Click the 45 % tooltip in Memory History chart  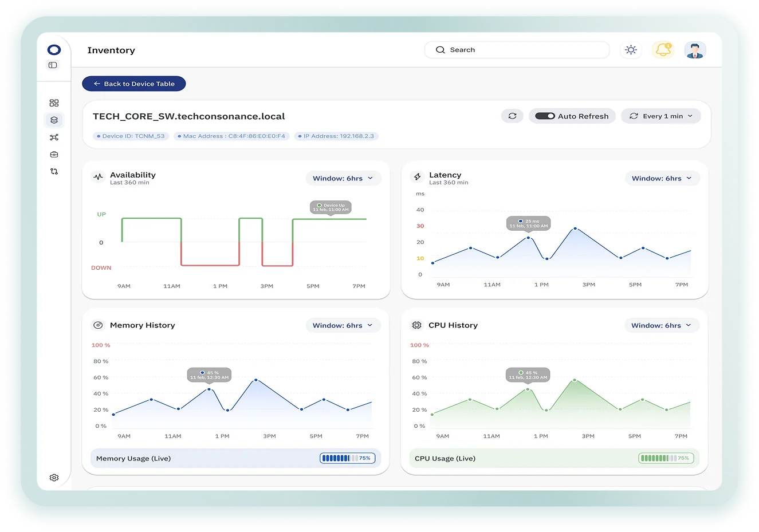pos(209,375)
